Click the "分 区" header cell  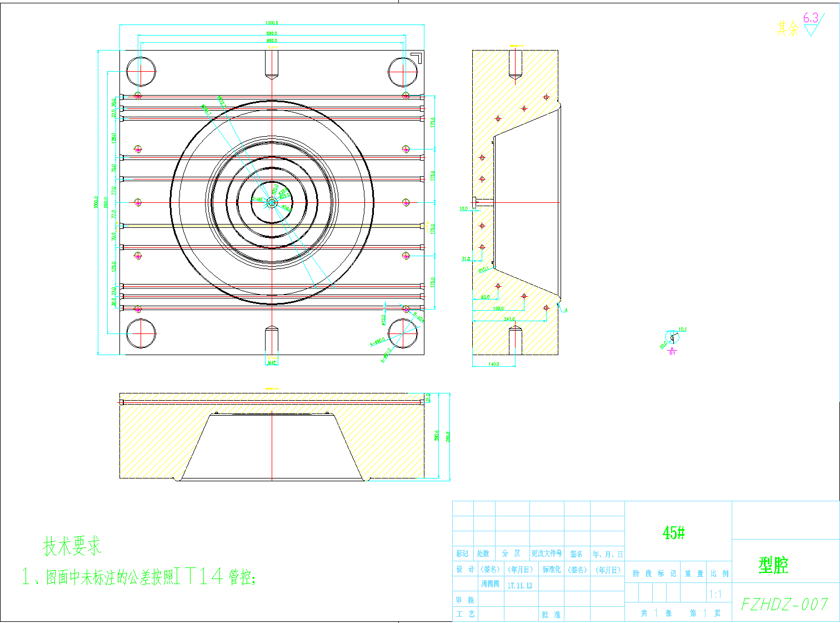(x=511, y=554)
